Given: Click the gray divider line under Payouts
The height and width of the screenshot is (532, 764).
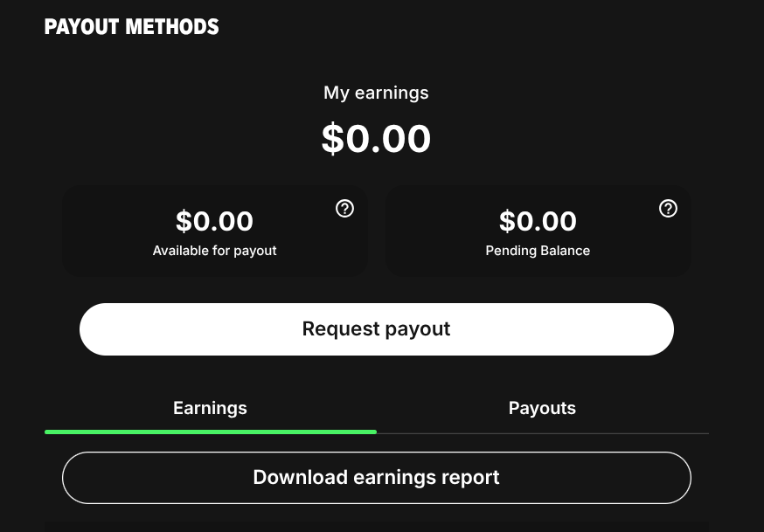Looking at the screenshot, I should [x=543, y=433].
